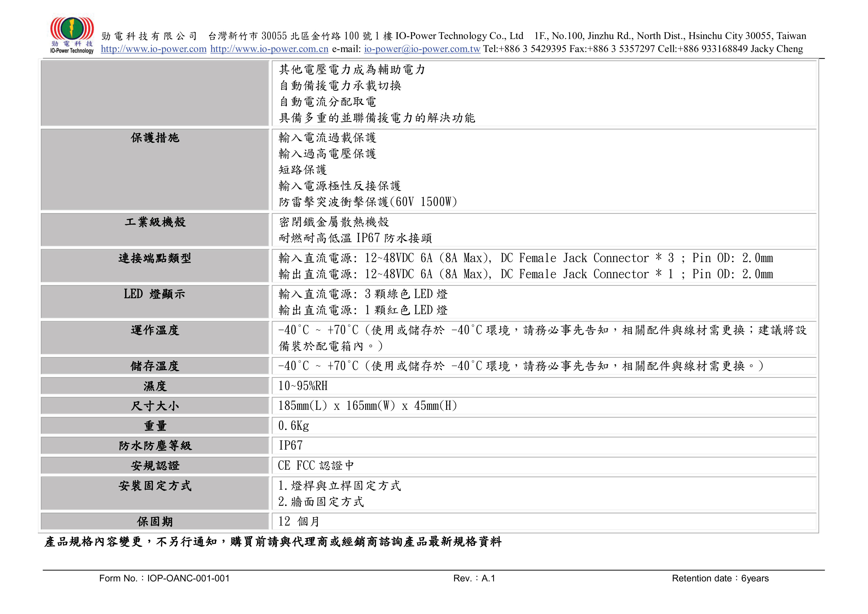Click the 安規認證 row header

pos(155,465)
